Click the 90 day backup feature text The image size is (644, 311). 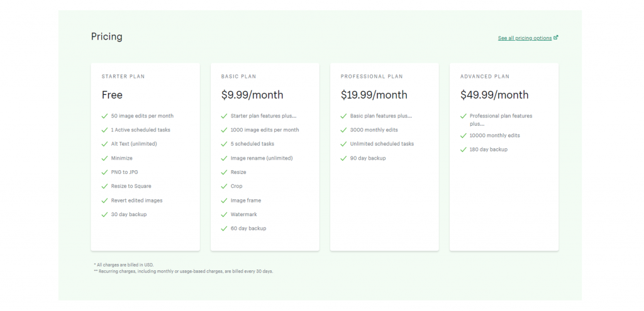click(368, 158)
